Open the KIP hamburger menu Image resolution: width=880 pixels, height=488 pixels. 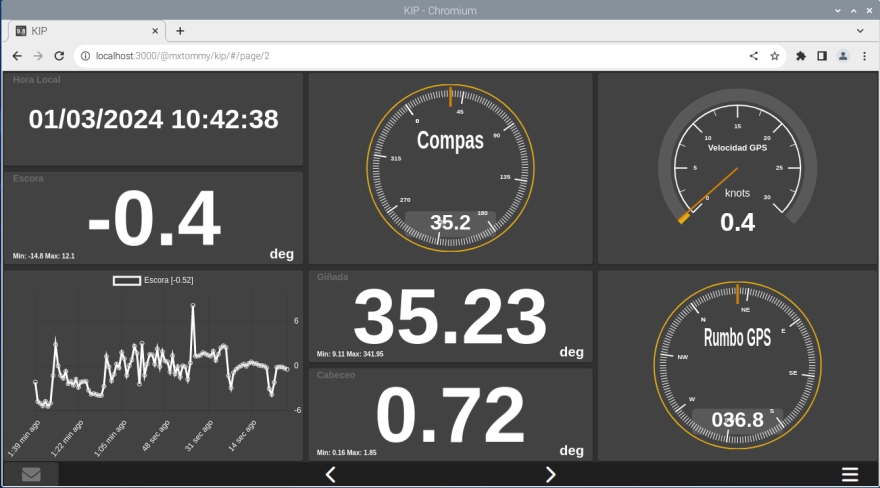coord(850,474)
